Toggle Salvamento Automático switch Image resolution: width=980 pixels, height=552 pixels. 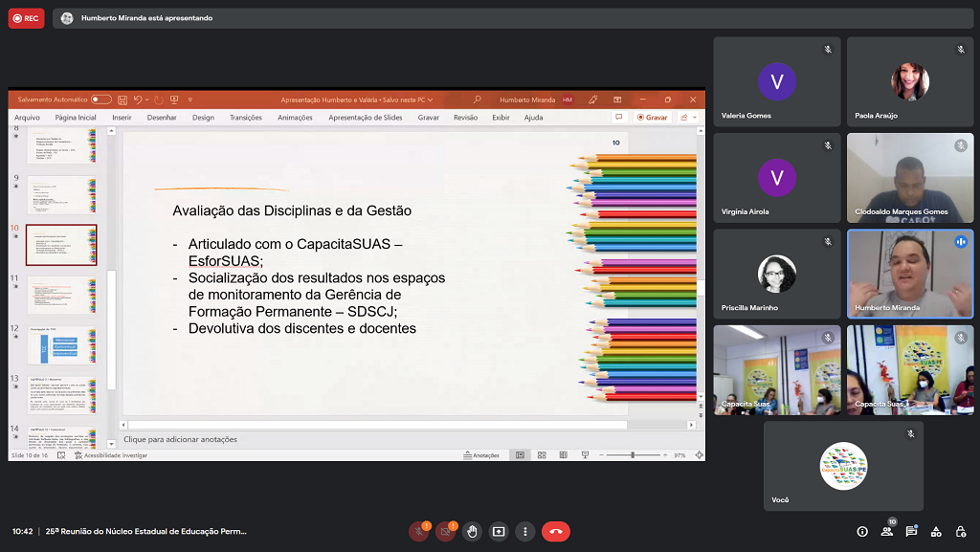coord(100,99)
